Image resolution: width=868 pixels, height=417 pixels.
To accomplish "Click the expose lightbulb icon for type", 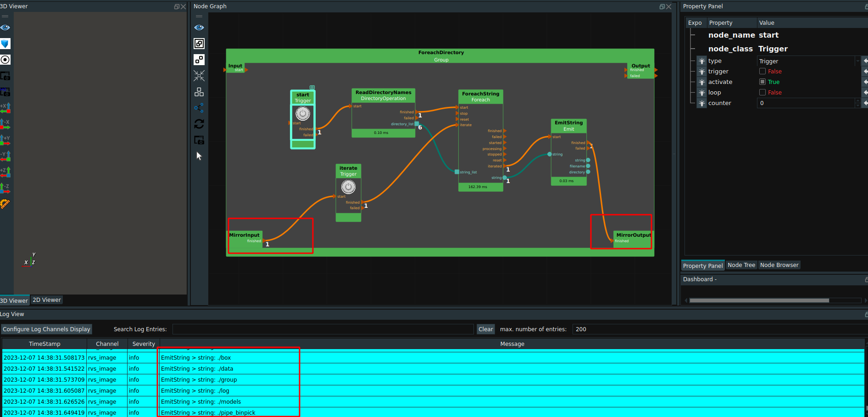I will click(702, 61).
